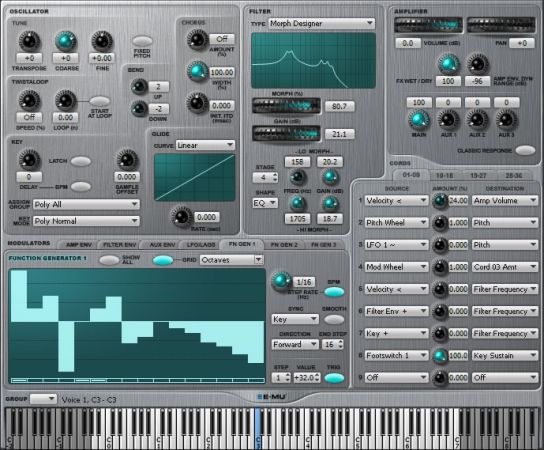Click the Glide Rate knob

pyautogui.click(x=181, y=216)
